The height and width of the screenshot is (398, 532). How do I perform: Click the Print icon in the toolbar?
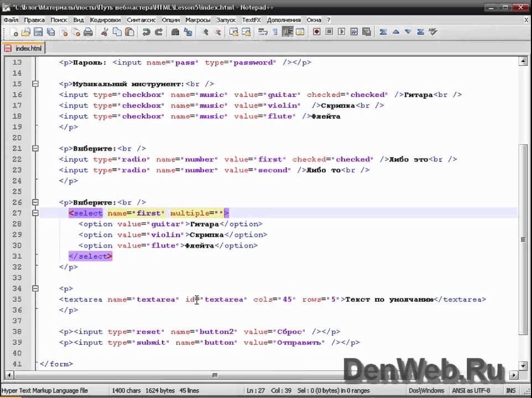88,32
